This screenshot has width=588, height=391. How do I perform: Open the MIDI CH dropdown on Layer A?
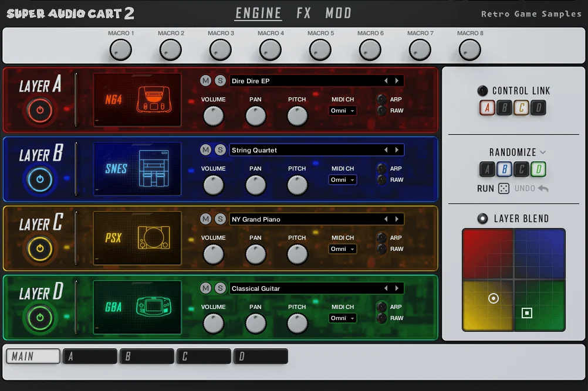coord(343,110)
